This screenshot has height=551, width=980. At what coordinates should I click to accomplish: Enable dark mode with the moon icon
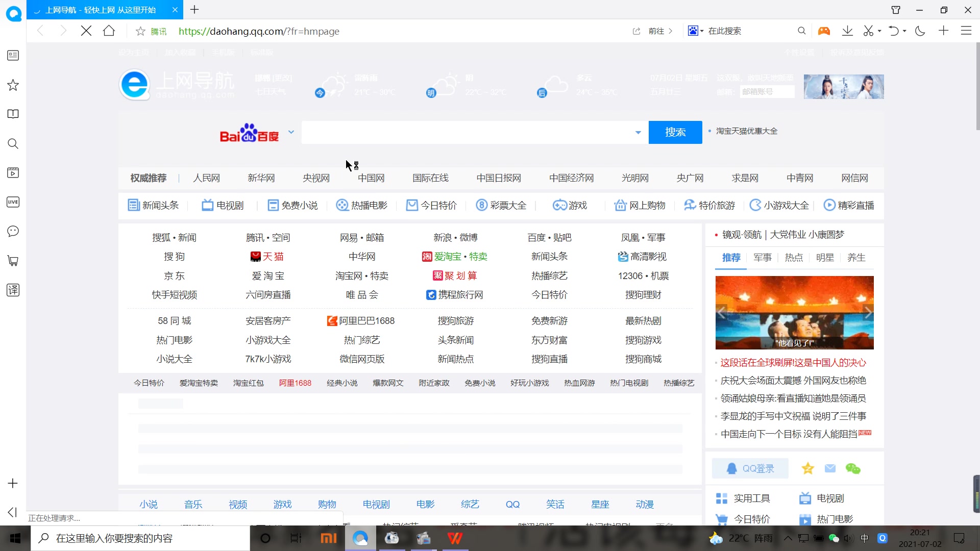point(920,31)
